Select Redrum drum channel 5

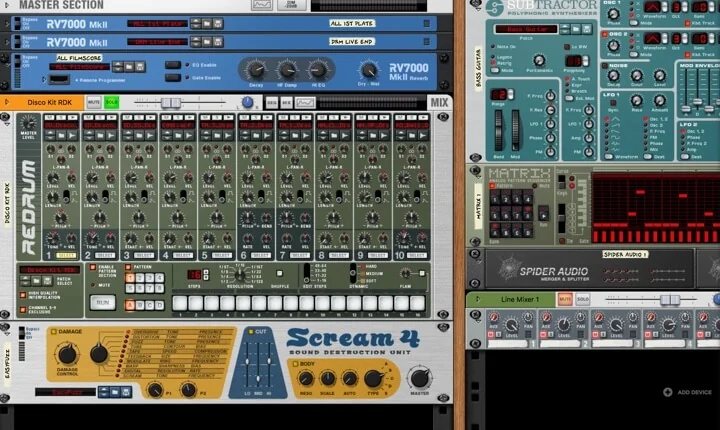tap(222, 255)
